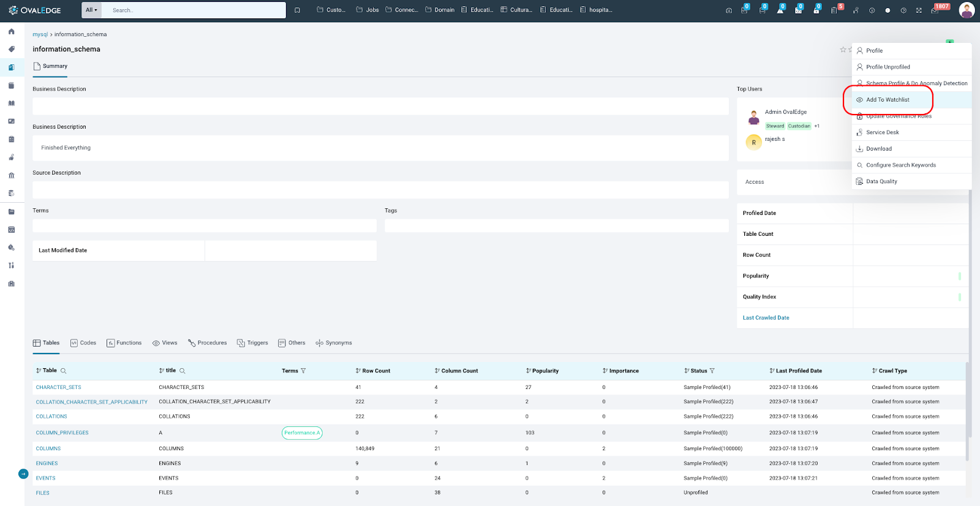
Task: Open the COLUMN_PRIVILEGES table link
Action: (62, 433)
